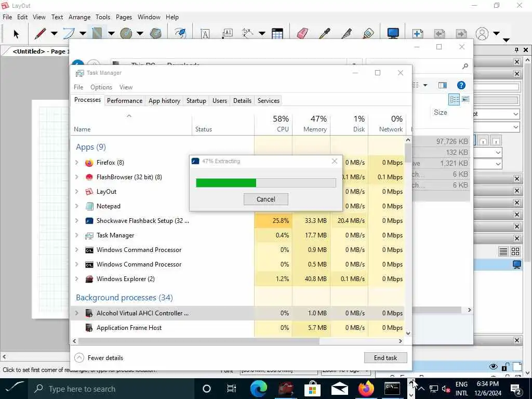The width and height of the screenshot is (532, 399).
Task: Select the eyedropper Style tool
Action: (325, 33)
